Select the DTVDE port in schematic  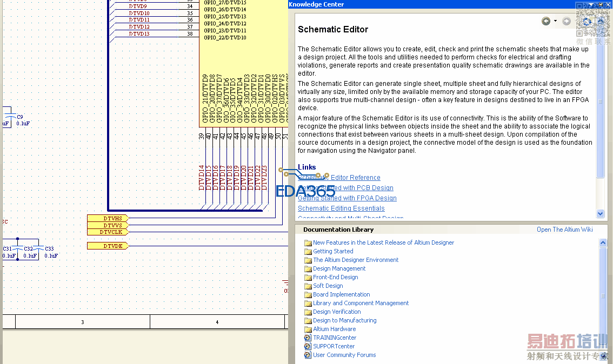(108, 246)
